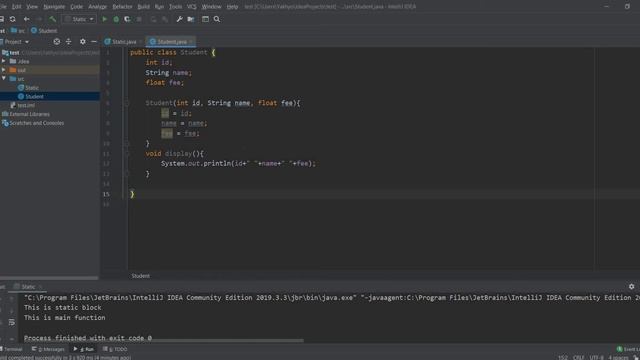
Task: Open the Messages tool window button
Action: coord(48,349)
